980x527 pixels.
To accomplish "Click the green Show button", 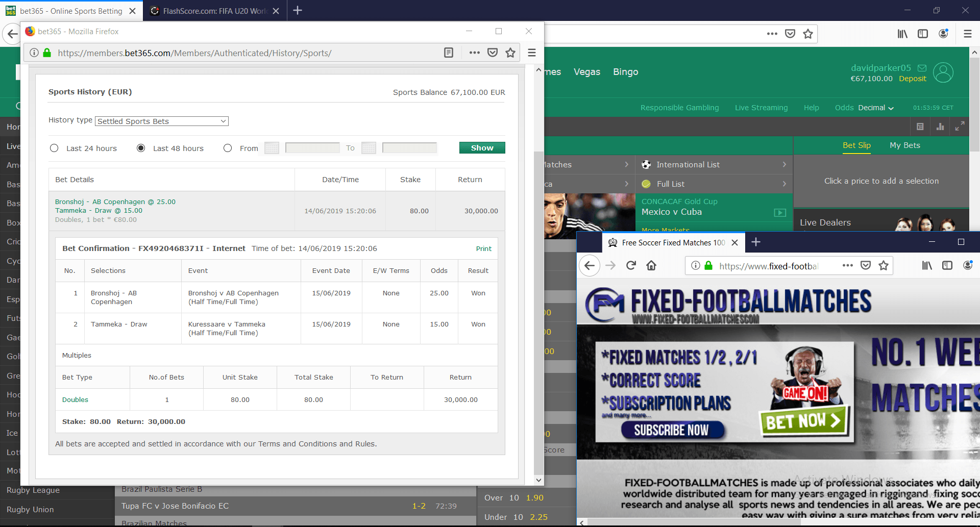I will click(482, 148).
